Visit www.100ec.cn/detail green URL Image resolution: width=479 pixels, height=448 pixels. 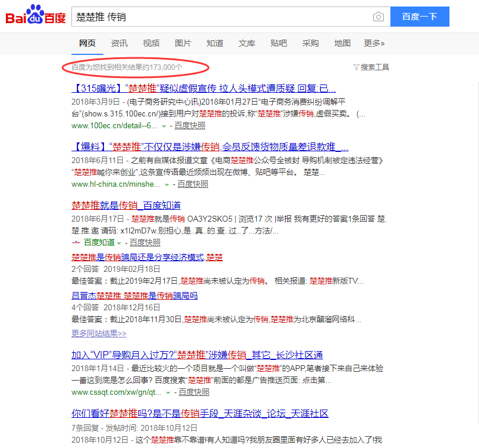click(x=114, y=126)
